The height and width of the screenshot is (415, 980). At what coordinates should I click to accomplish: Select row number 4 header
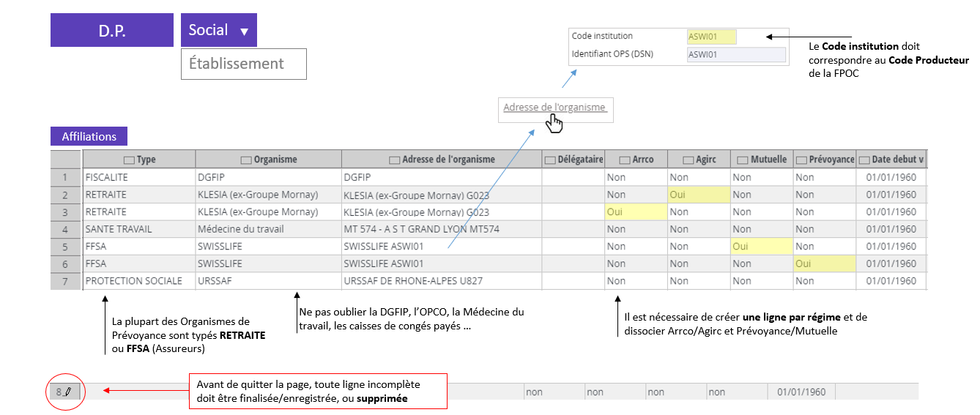tap(65, 229)
